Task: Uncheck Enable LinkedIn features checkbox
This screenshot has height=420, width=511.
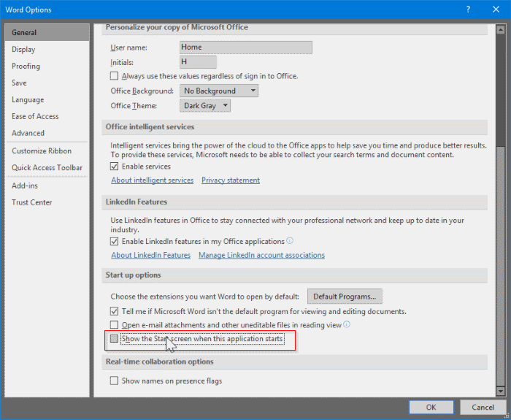Action: pyautogui.click(x=114, y=241)
